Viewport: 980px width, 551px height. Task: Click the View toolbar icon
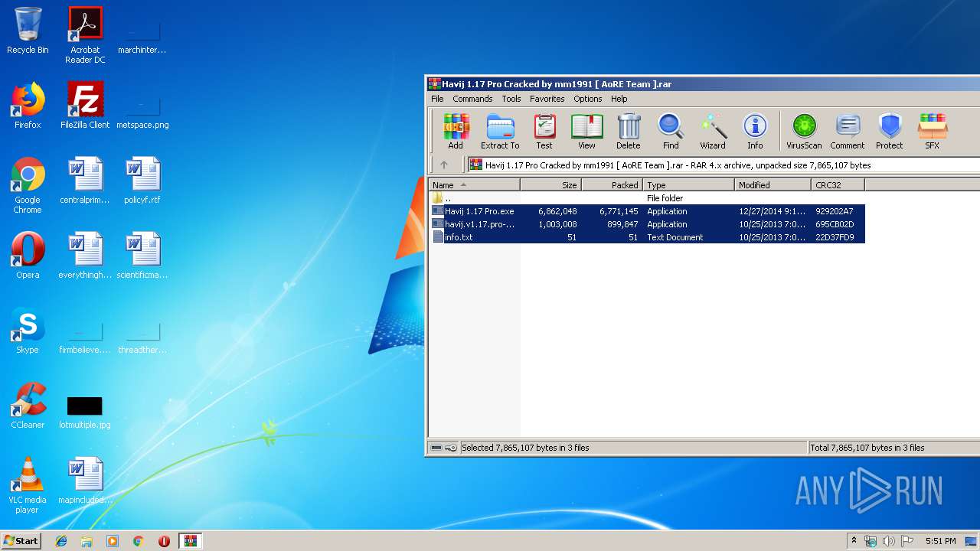click(x=586, y=131)
